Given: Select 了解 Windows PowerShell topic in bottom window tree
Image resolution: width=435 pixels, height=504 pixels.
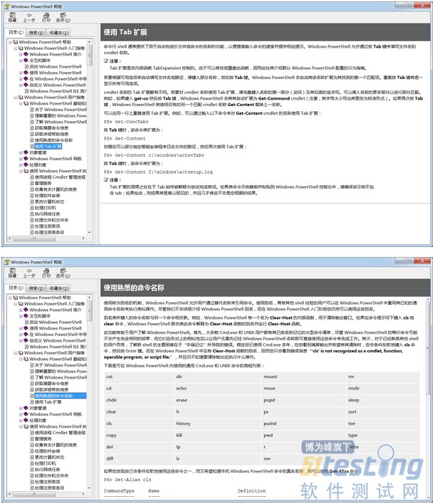Looking at the screenshot, I should pyautogui.click(x=61, y=377).
